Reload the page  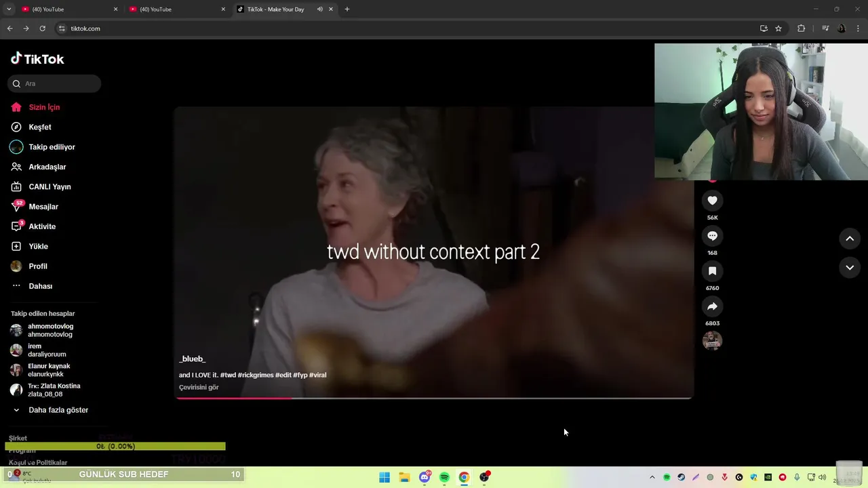[42, 28]
